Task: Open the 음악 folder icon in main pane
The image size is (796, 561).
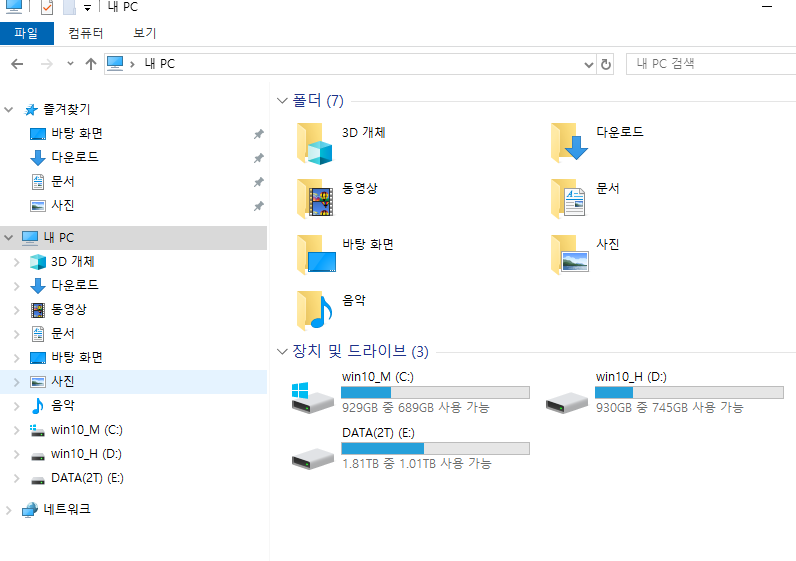Action: (x=315, y=311)
